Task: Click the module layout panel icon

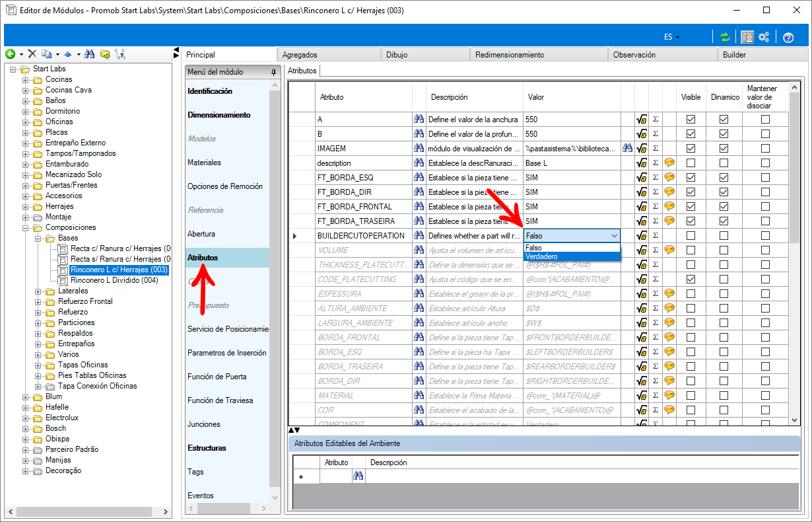Action: point(747,37)
